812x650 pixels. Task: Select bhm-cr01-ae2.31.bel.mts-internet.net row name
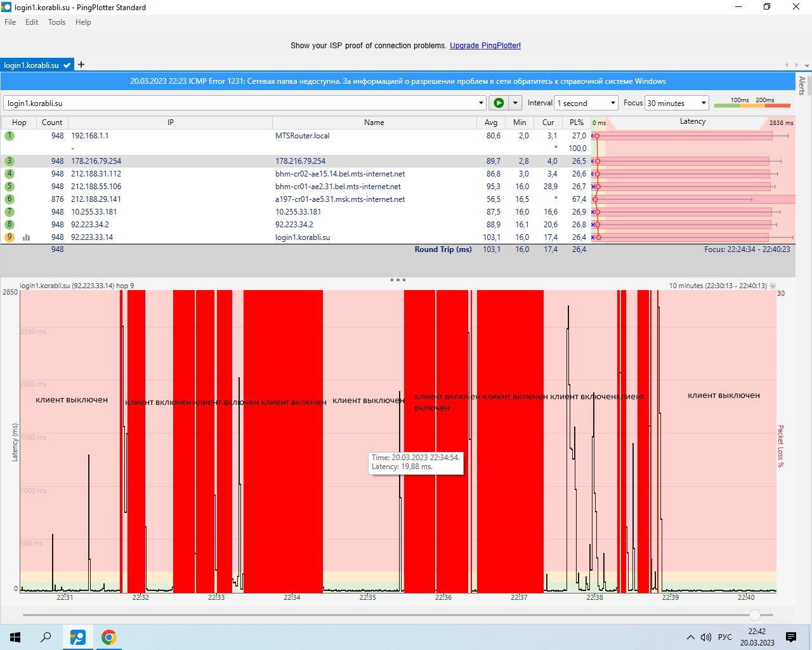(x=338, y=187)
